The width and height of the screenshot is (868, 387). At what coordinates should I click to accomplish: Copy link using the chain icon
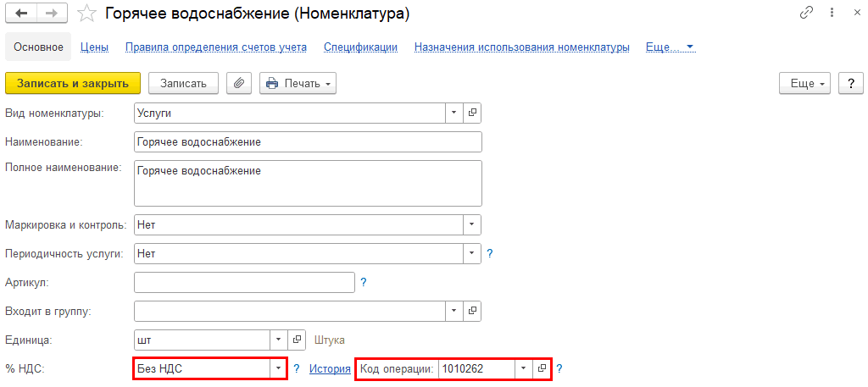[x=805, y=14]
